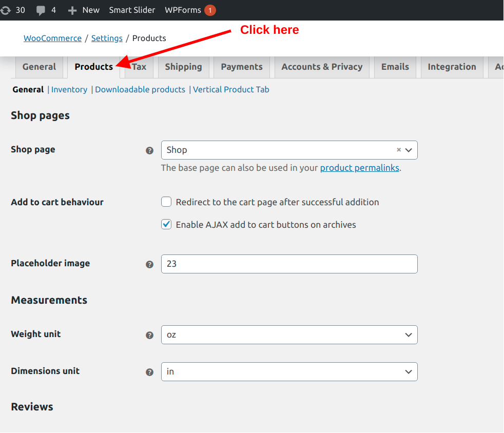Viewport: 504px width, 433px height.
Task: Open WPForms with the notification badge
Action: (x=183, y=9)
